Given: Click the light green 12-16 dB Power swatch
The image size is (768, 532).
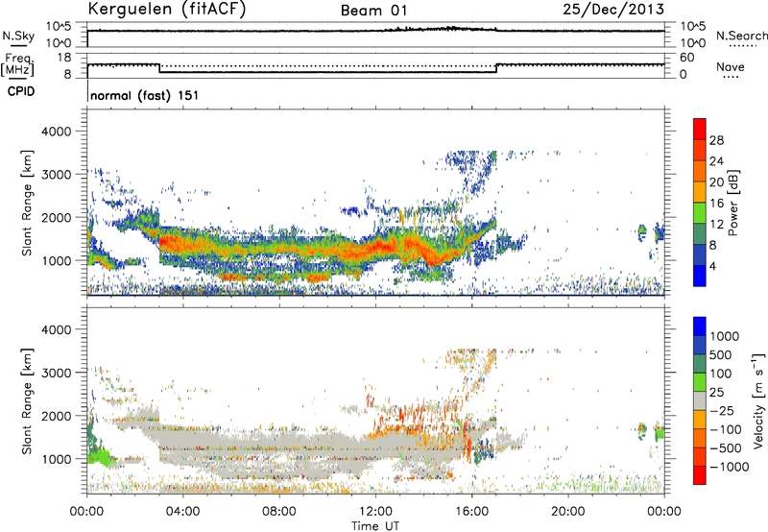Looking at the screenshot, I should click(700, 212).
